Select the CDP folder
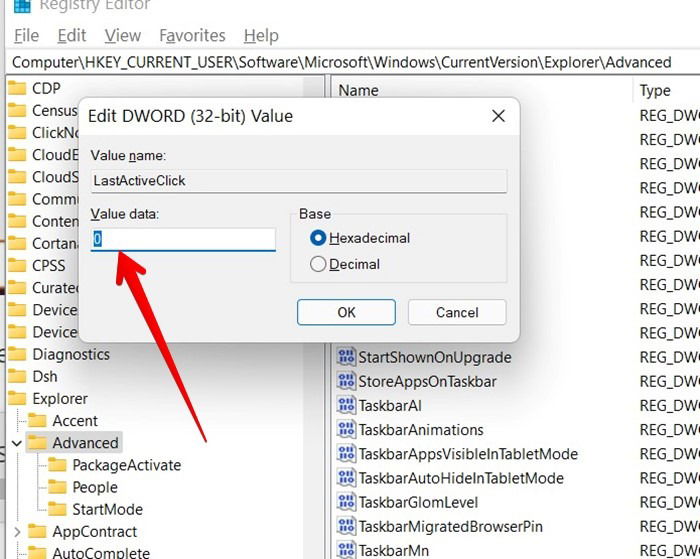Image resolution: width=700 pixels, height=559 pixels. (x=46, y=88)
